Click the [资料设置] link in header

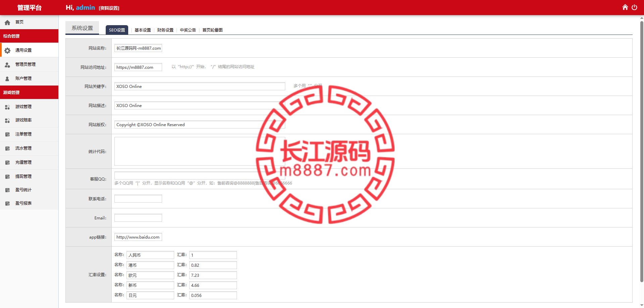tap(109, 8)
